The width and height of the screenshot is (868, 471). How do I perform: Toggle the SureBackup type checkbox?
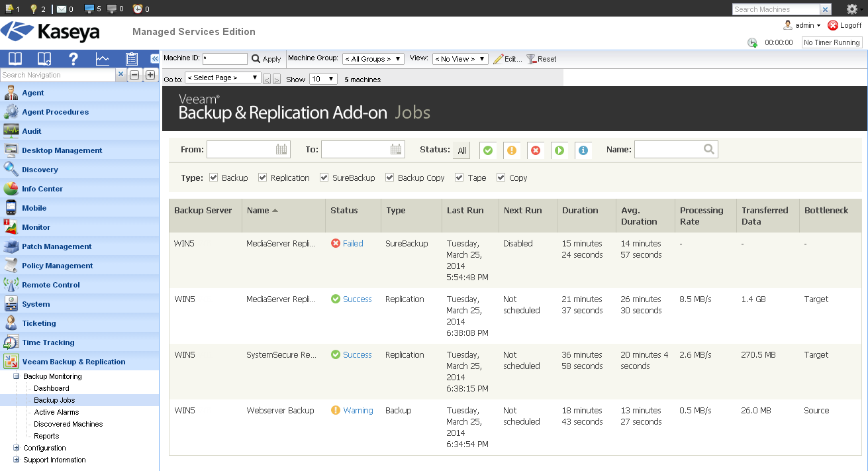[x=324, y=178]
